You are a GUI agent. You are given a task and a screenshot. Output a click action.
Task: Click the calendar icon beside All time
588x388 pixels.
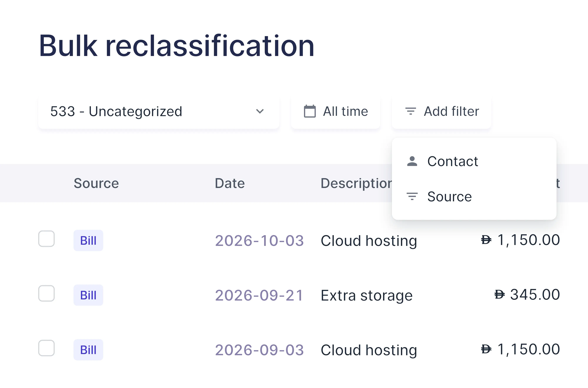coord(310,111)
